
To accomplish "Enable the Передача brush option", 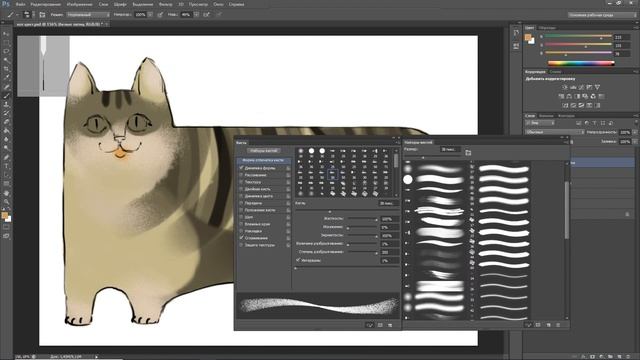I will click(x=241, y=203).
